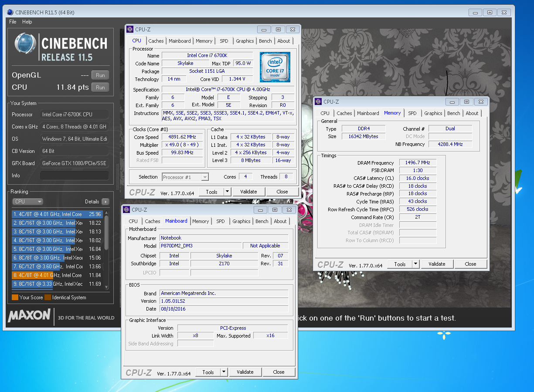Click the BIOS version 1.05.01LS2 field

click(224, 301)
